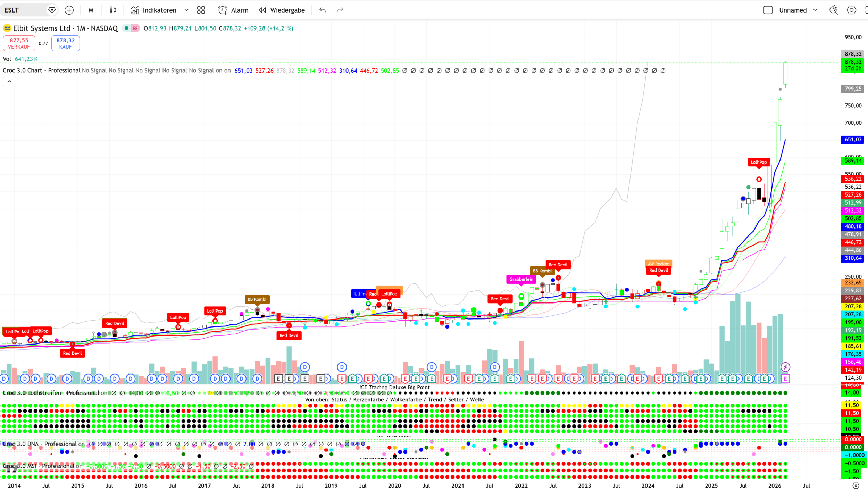
Task: Toggle the green market status dot indicator
Action: (127, 28)
